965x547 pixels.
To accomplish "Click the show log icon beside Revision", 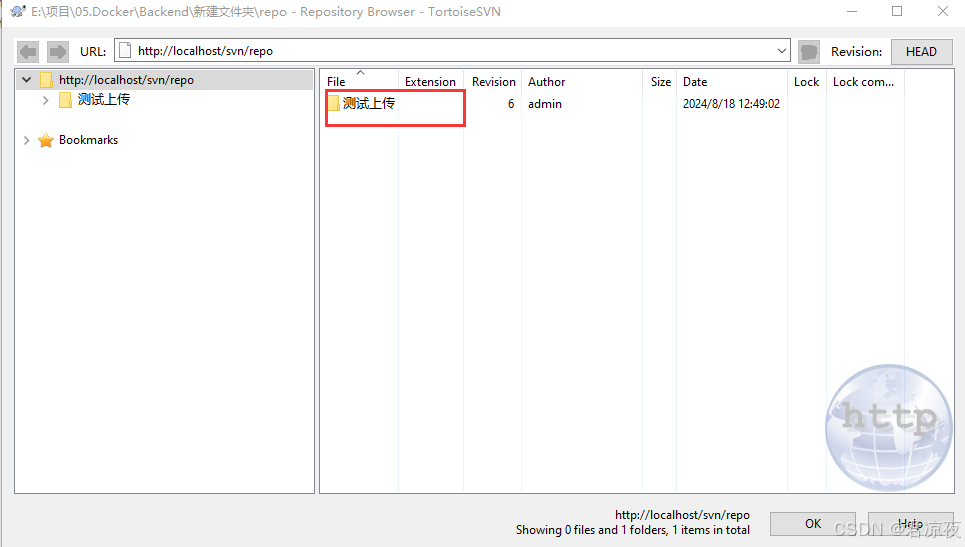I will tap(809, 51).
